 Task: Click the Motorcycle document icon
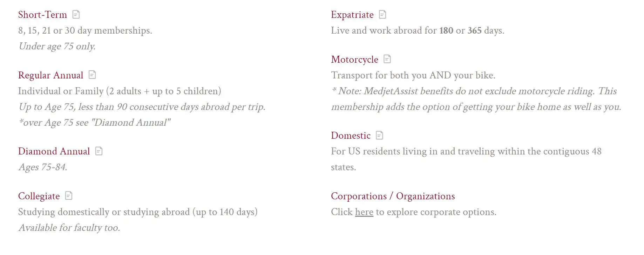tap(387, 59)
